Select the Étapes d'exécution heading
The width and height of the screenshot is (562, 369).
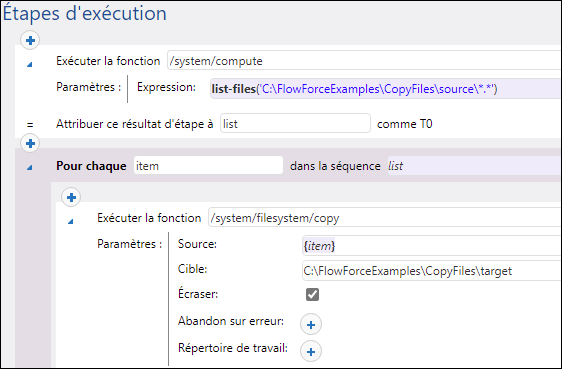point(85,14)
